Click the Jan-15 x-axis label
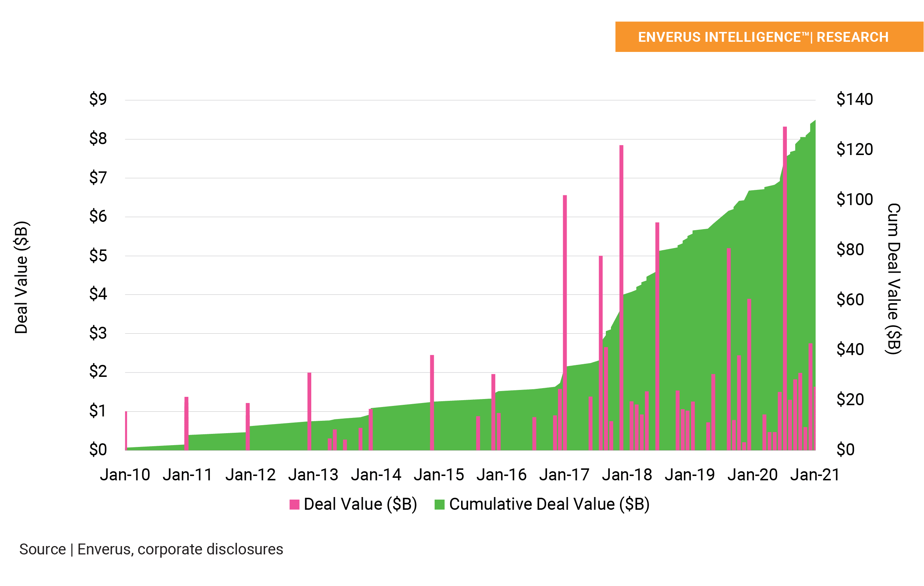 coord(439,475)
